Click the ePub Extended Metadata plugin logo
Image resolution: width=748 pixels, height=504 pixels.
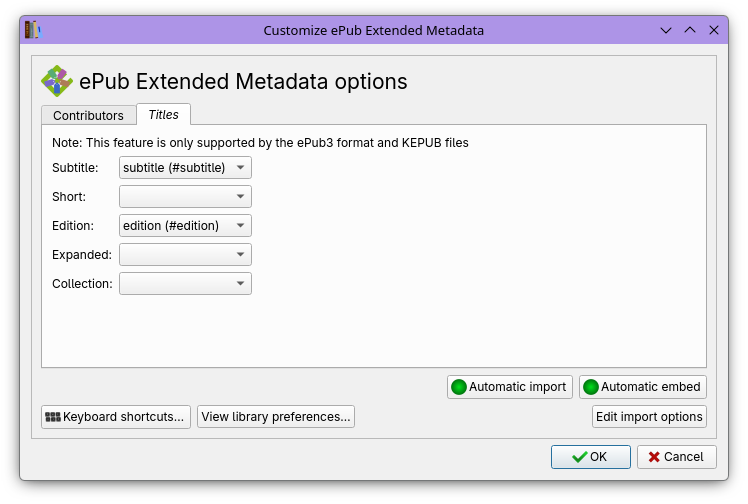(57, 81)
